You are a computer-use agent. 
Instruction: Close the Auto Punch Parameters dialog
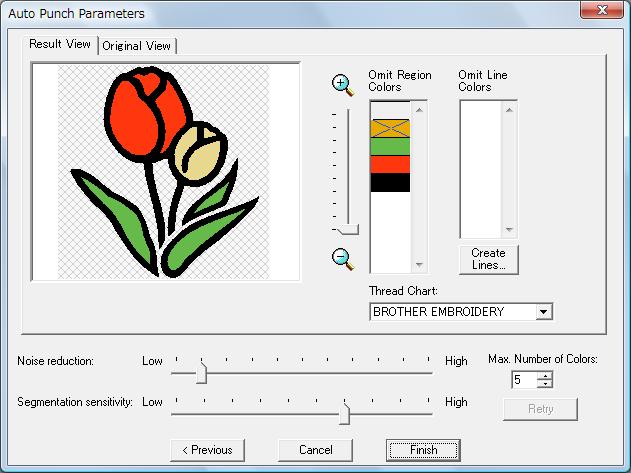tap(602, 10)
